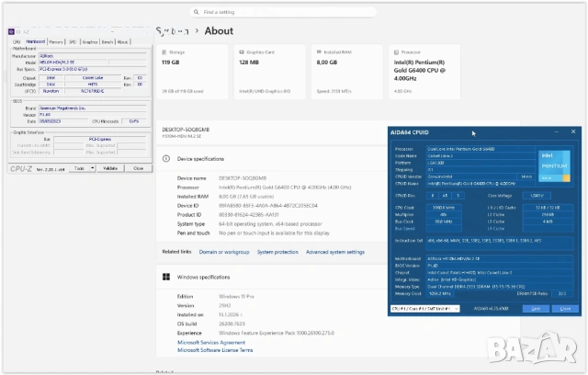Click the Device ID value in Settings

point(268,206)
